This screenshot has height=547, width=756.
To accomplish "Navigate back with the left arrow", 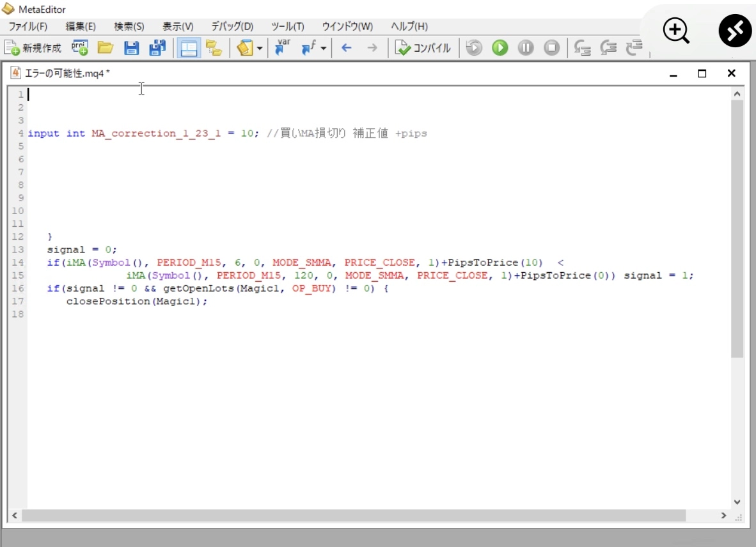I will 347,48.
